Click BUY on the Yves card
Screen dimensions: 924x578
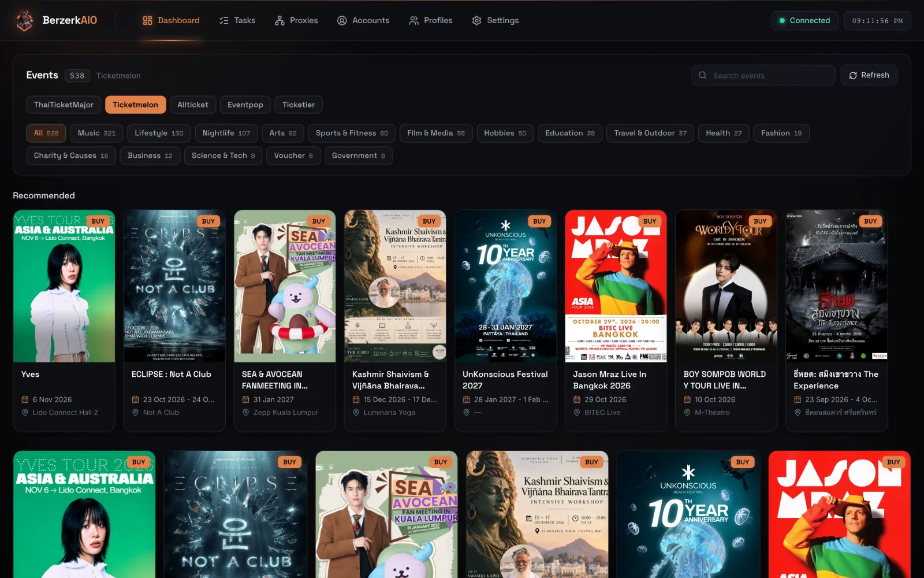coord(98,221)
